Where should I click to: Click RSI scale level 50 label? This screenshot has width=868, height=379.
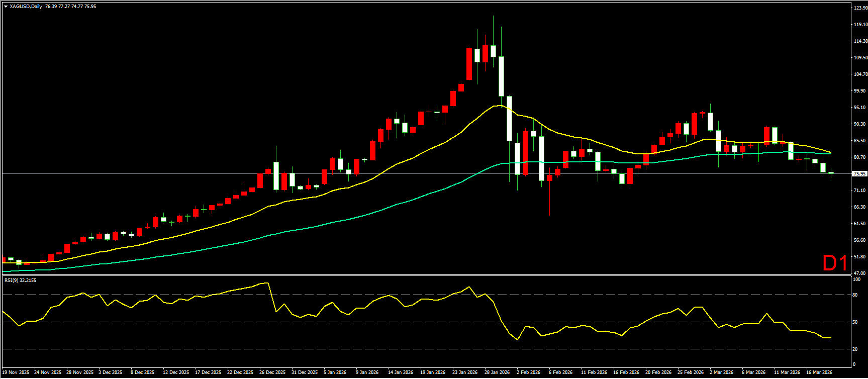point(856,322)
